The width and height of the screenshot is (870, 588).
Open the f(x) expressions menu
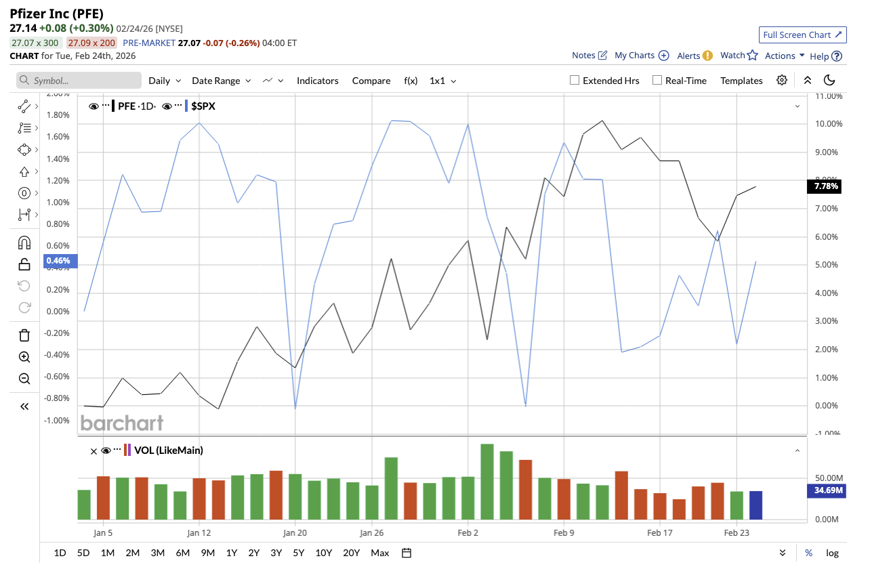click(x=411, y=81)
